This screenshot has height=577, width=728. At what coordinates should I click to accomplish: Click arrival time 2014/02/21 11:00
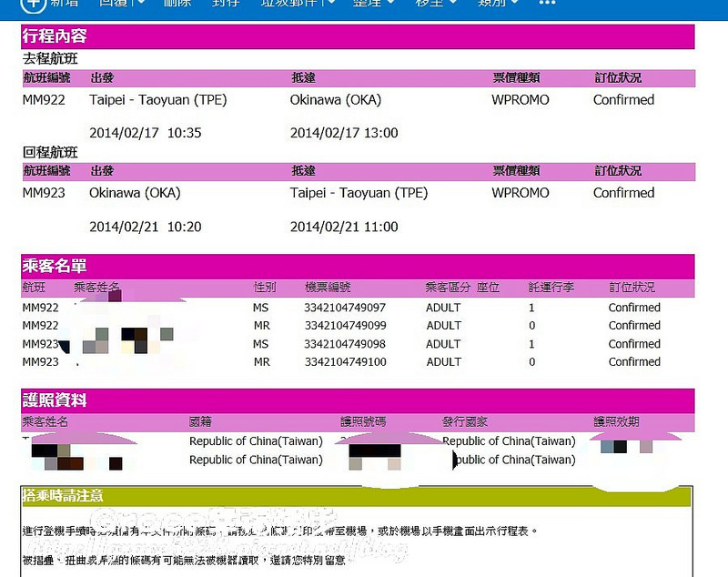pos(344,227)
